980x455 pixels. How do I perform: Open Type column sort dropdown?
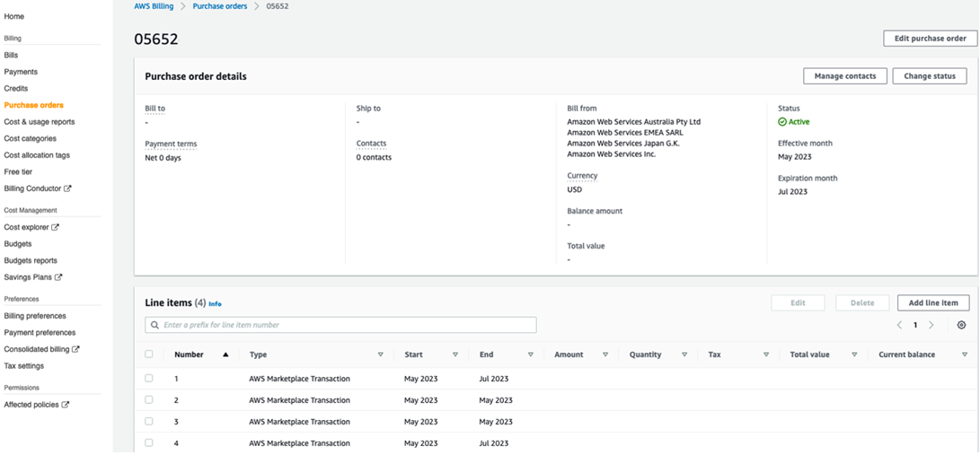point(381,354)
